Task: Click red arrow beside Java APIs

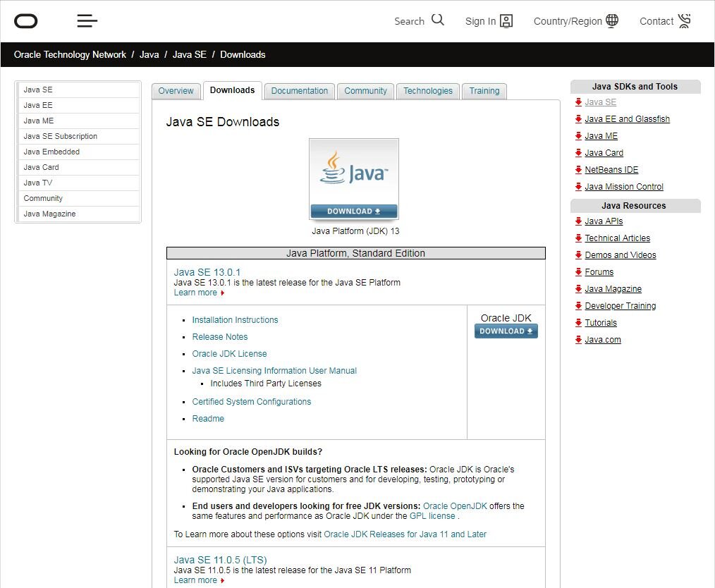Action: click(578, 221)
